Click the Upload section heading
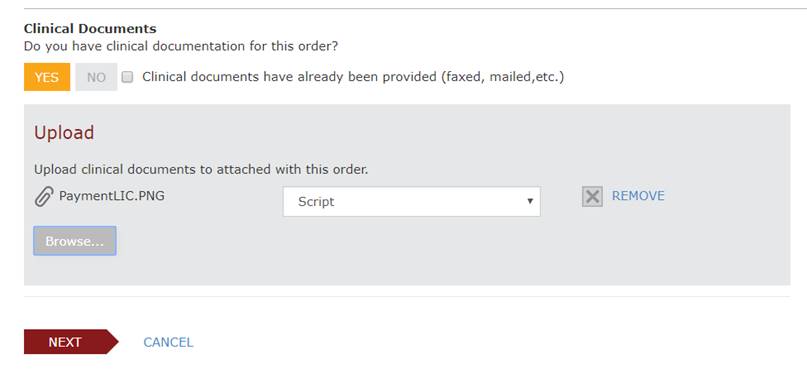 [x=64, y=133]
